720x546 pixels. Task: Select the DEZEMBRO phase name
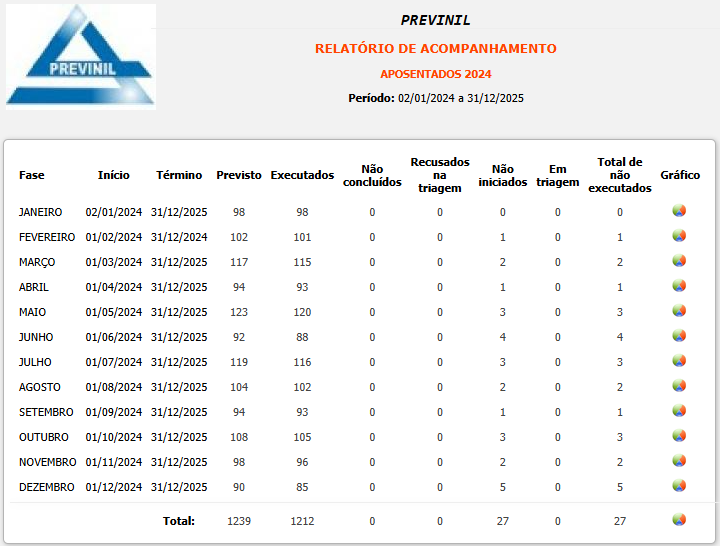pos(46,487)
